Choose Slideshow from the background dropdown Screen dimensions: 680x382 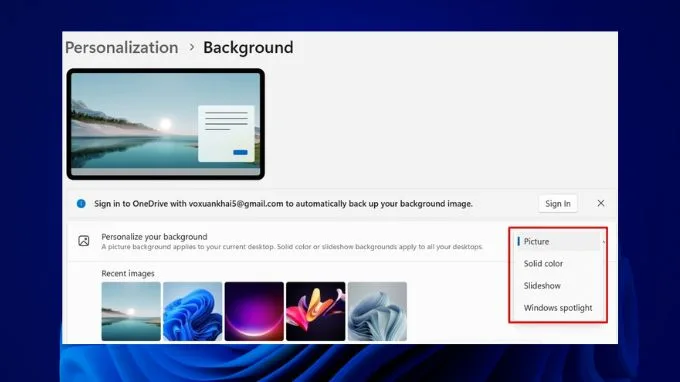pos(558,286)
